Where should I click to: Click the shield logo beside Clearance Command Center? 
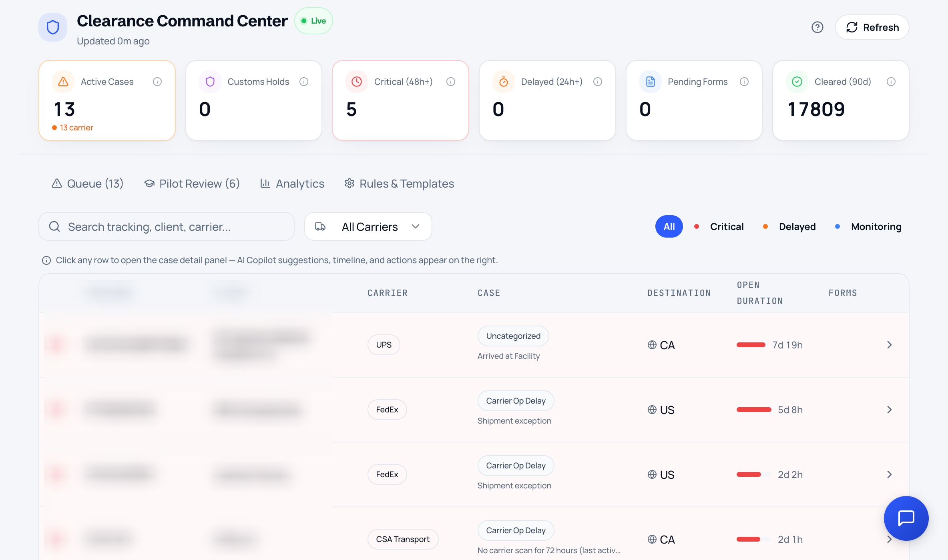(53, 27)
